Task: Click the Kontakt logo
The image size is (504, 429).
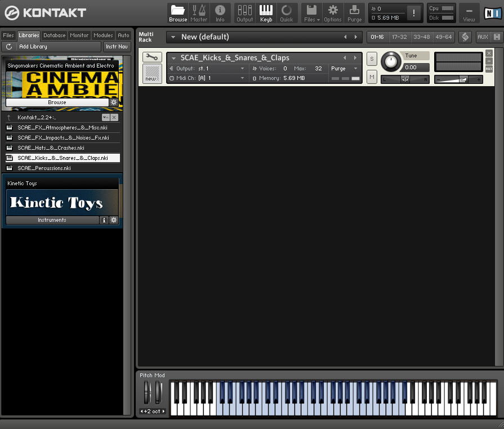Action: 45,13
